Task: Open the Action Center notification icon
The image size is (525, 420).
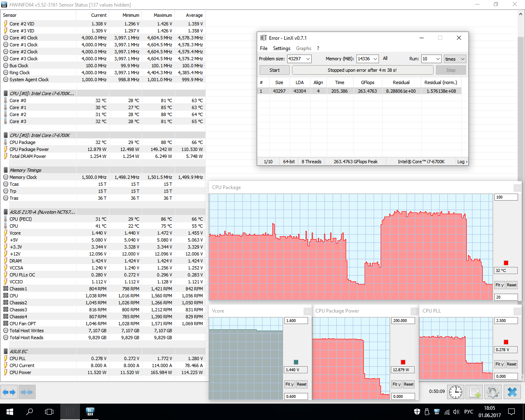Action: pyautogui.click(x=511, y=412)
